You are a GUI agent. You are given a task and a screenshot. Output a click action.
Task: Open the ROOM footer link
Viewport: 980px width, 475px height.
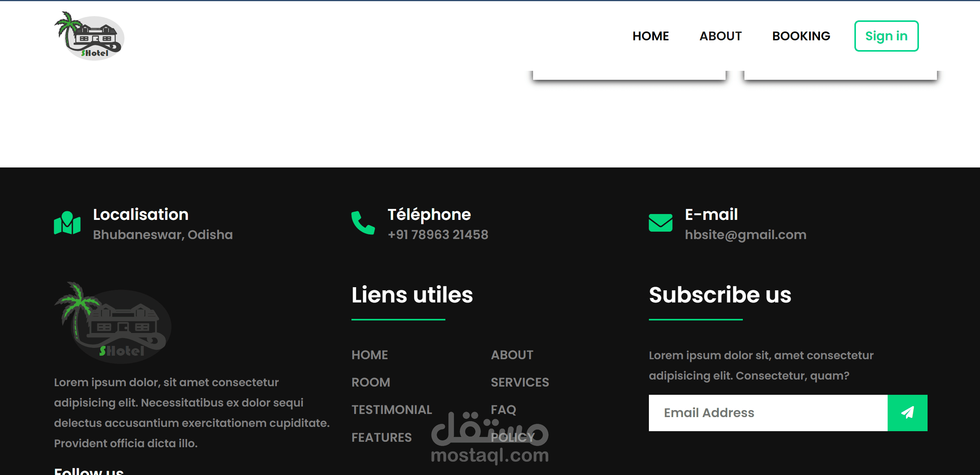coord(371,382)
